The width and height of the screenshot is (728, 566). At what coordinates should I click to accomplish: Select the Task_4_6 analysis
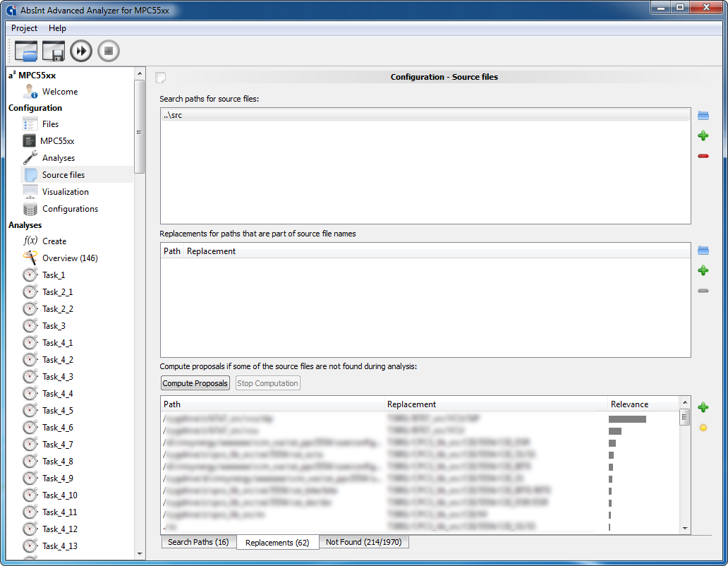coord(58,428)
